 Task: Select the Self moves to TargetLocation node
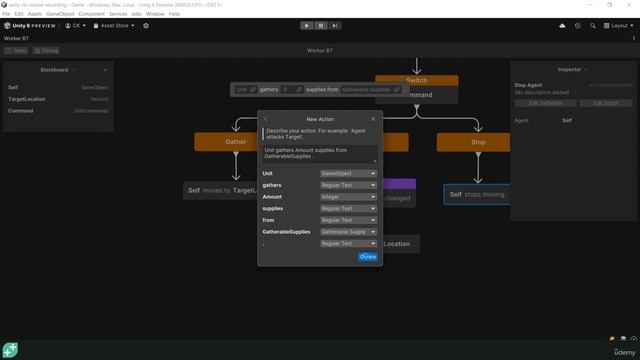tap(220, 191)
